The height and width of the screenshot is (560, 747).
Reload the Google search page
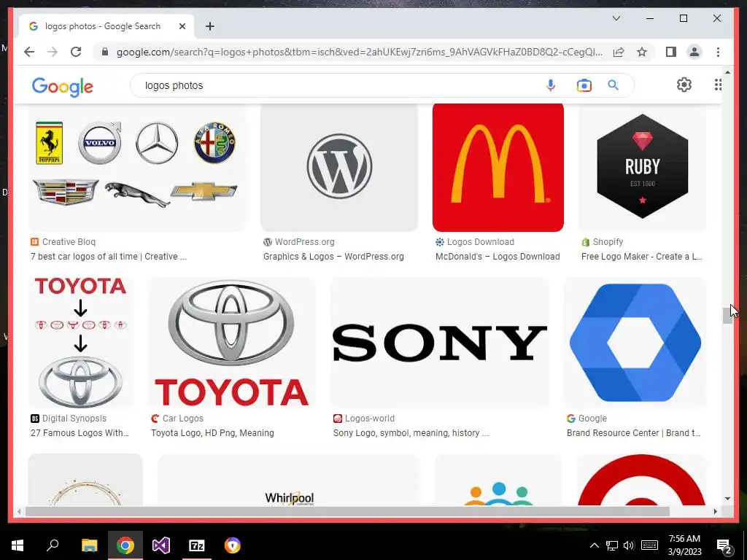point(76,52)
